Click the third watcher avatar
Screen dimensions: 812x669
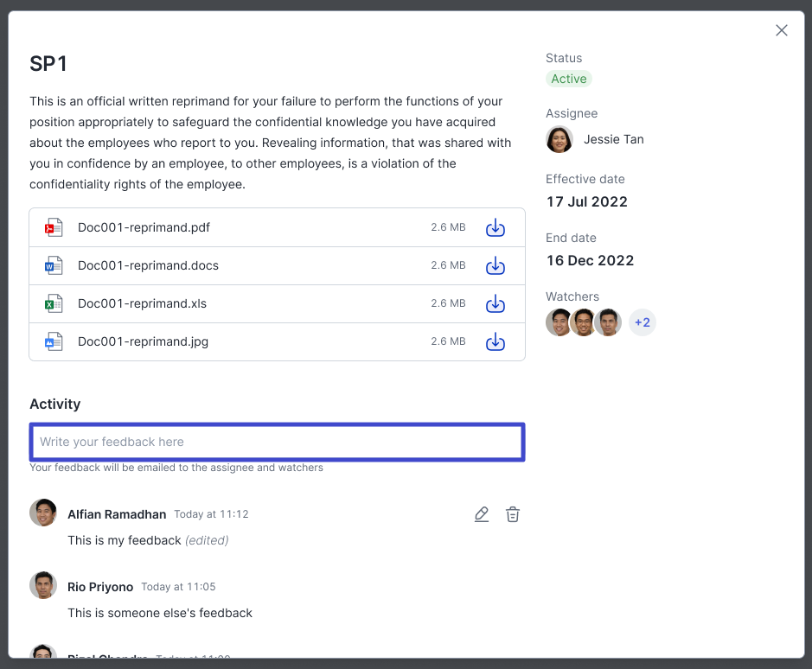[x=608, y=323]
